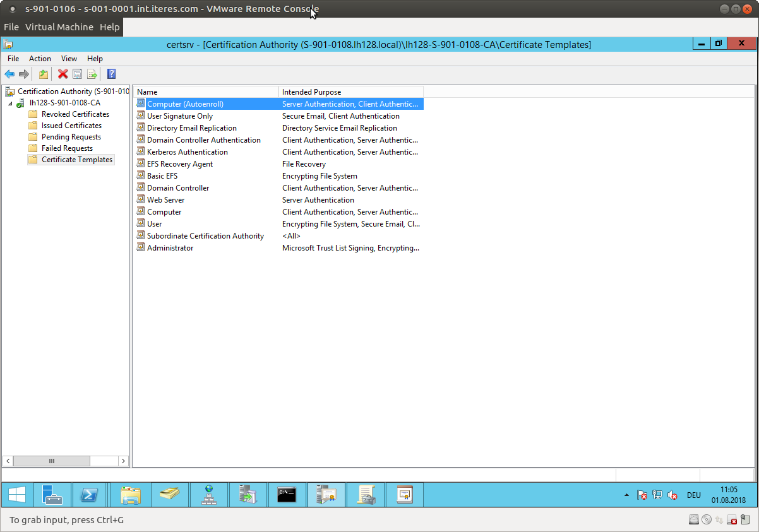
Task: Click the VMware network adapter status icon
Action: pyautogui.click(x=719, y=520)
